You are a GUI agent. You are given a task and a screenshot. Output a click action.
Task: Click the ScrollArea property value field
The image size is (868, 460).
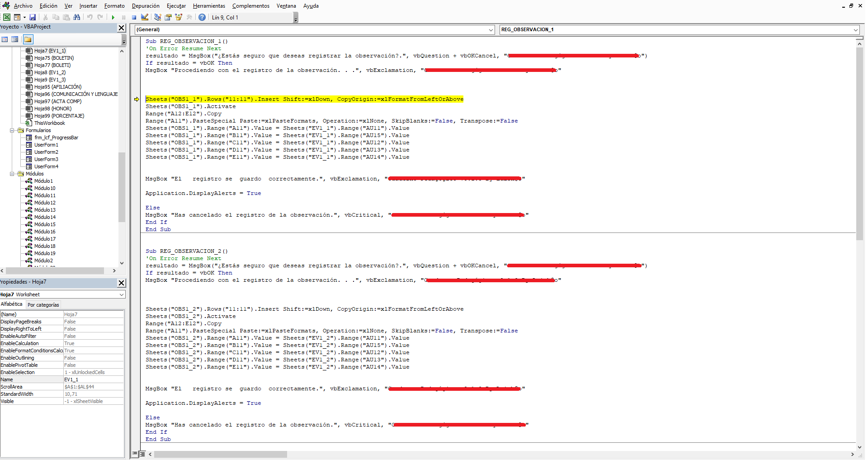[x=94, y=387]
